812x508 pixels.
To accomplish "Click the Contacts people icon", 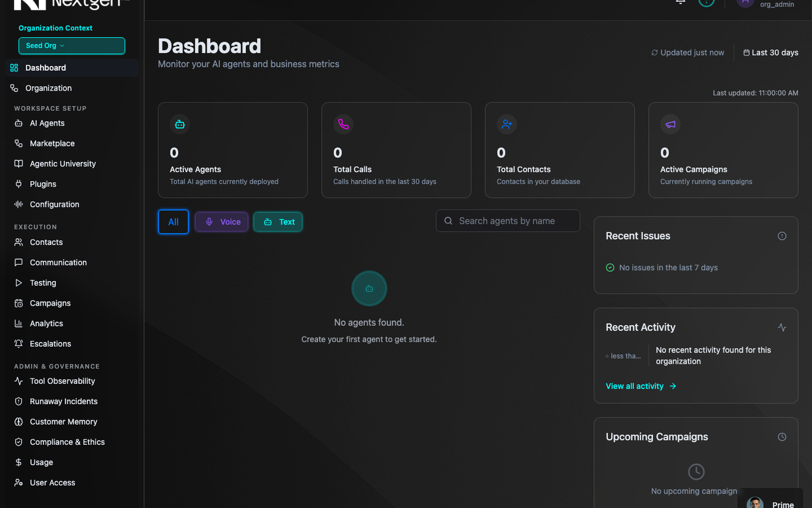I will pyautogui.click(x=19, y=242).
